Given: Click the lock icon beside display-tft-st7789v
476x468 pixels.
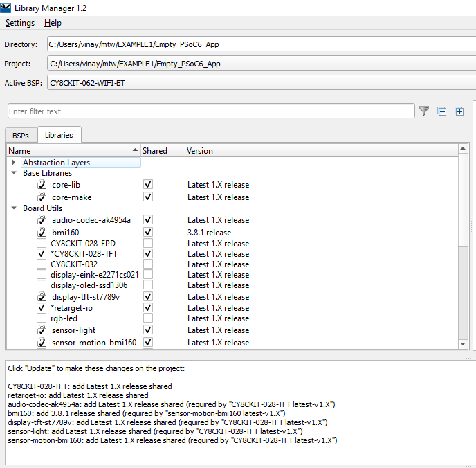Looking at the screenshot, I should 42,297.
